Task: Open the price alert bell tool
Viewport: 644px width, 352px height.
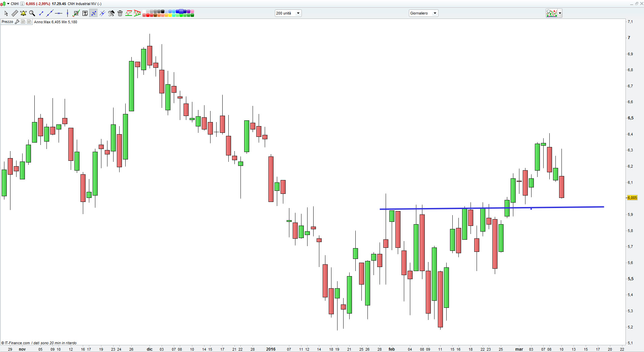Action: tap(23, 13)
